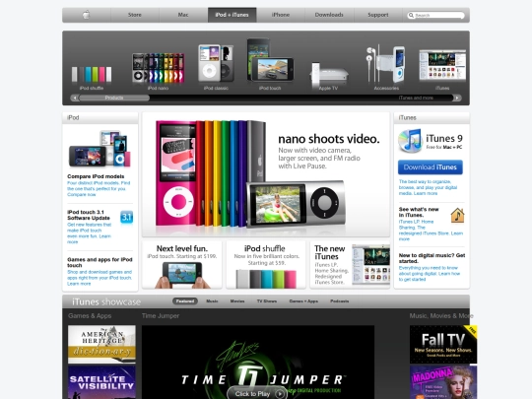Open the Next level fun promo tile

182,265
